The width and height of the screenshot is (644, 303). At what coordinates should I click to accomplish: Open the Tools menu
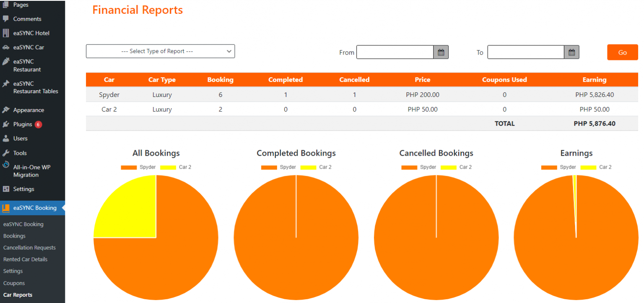click(x=19, y=152)
